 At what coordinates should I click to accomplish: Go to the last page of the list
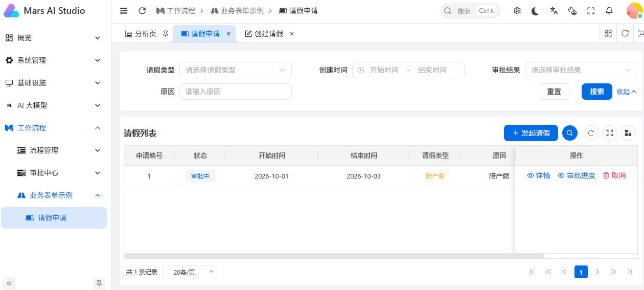click(630, 272)
